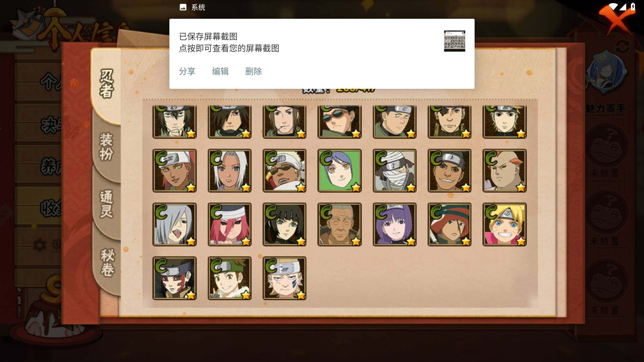Tap 分享 on the screenshot notification
Viewport: 644px width, 362px height.
coord(187,71)
